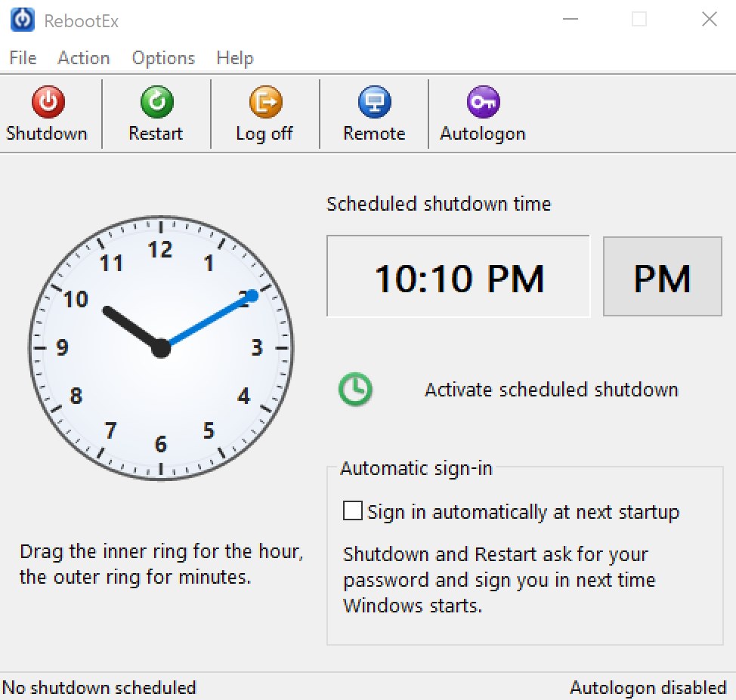This screenshot has height=700, width=736.
Task: Click the RebootEx app icon in title bar
Action: [22, 20]
